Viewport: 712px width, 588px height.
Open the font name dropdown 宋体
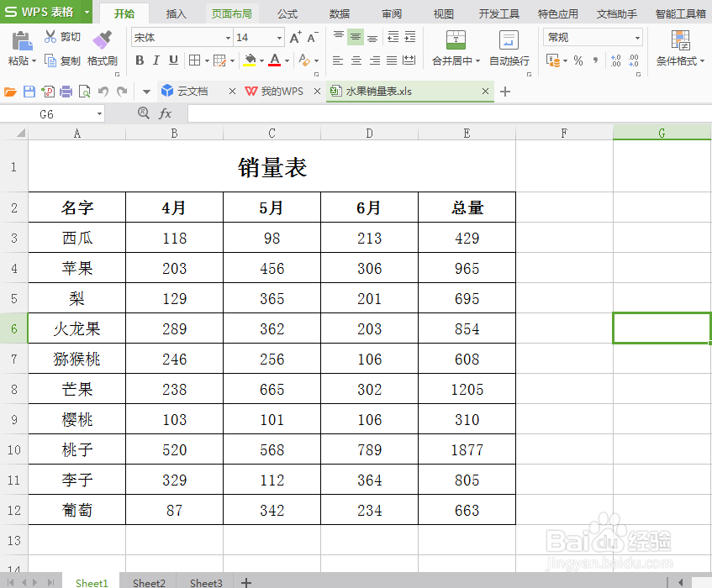tap(228, 38)
